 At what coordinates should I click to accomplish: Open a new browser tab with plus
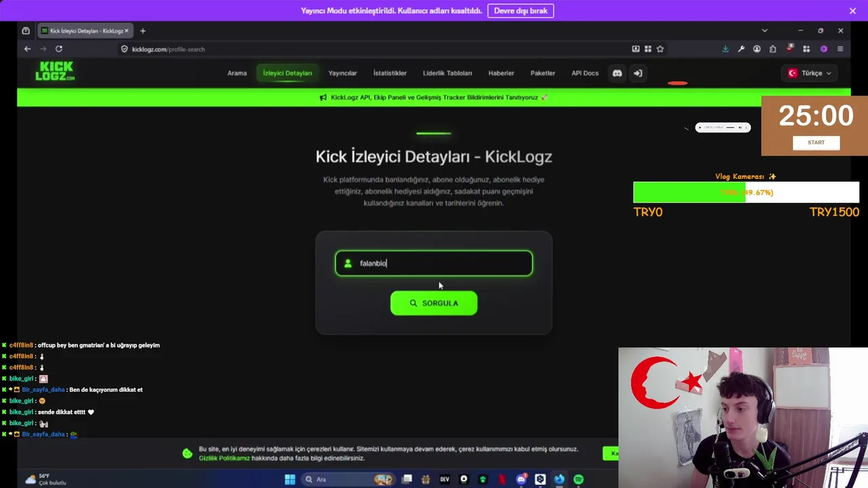point(142,30)
